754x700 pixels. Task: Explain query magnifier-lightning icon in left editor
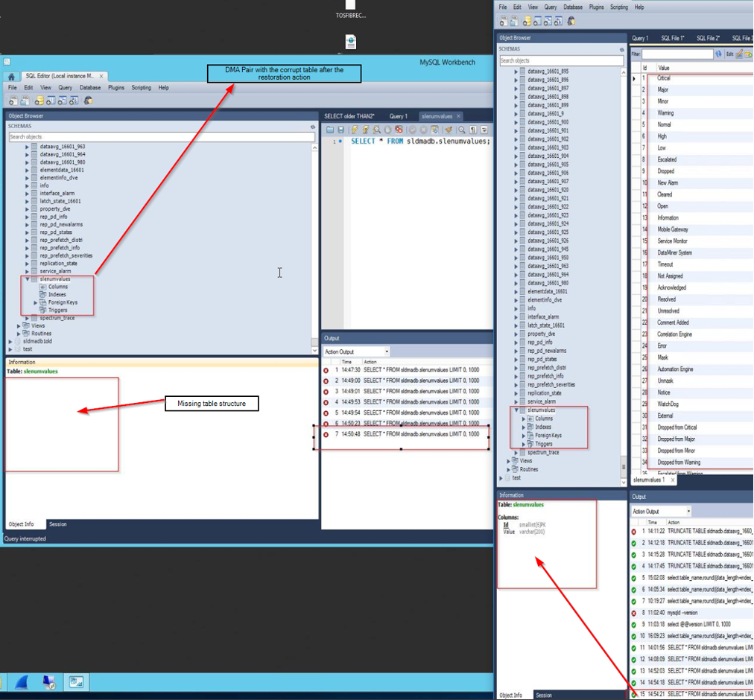point(376,130)
